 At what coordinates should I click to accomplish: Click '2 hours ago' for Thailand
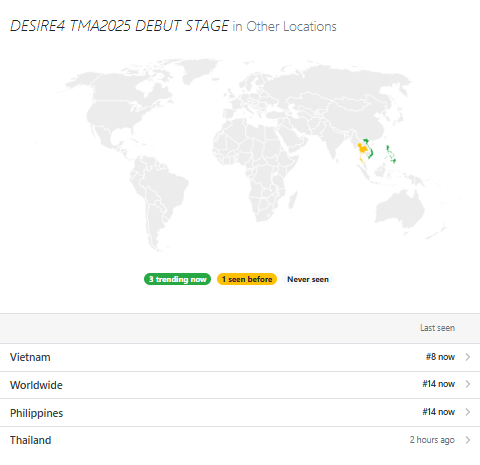click(x=432, y=440)
